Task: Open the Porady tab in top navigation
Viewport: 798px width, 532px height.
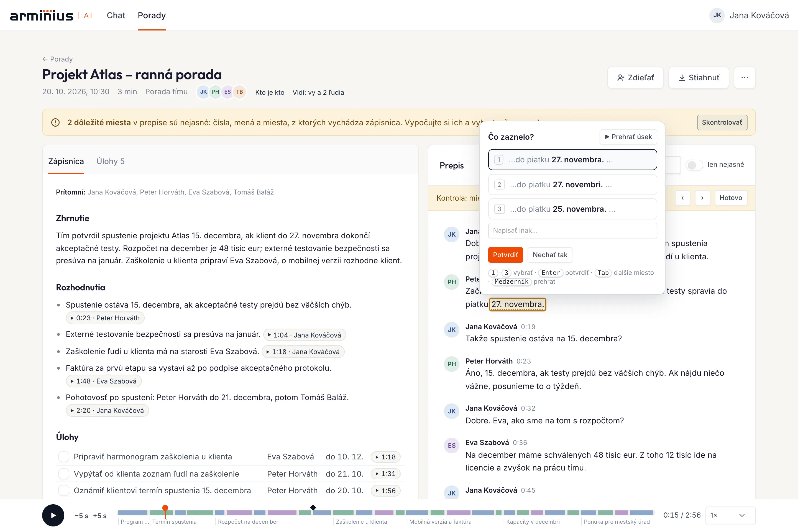Action: 152,16
